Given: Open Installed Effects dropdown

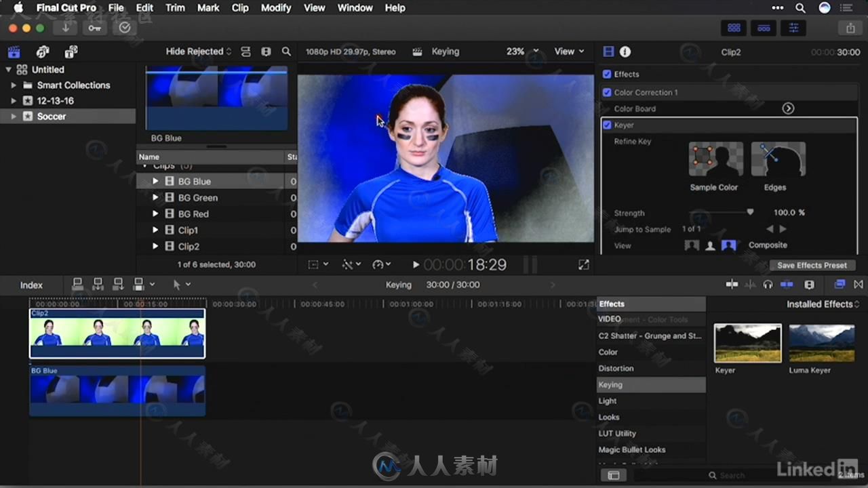Looking at the screenshot, I should pos(823,304).
